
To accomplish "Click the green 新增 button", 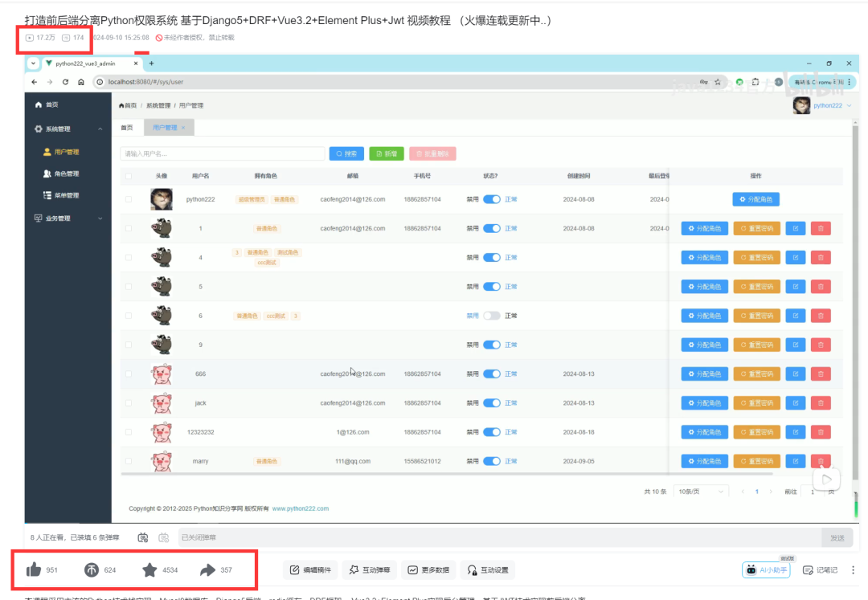I will 387,153.
